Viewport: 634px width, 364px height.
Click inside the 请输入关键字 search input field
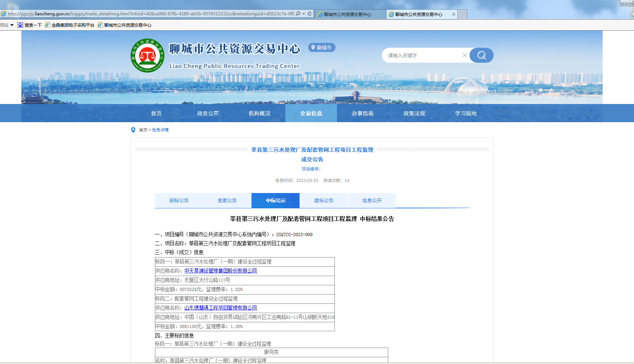pos(420,55)
